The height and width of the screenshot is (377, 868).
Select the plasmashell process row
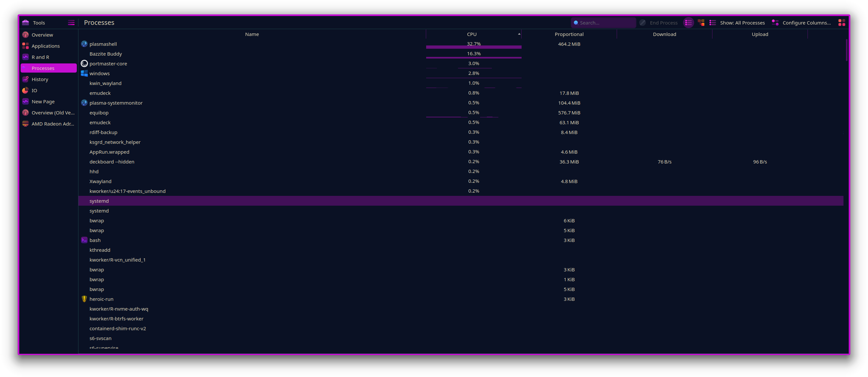(103, 44)
